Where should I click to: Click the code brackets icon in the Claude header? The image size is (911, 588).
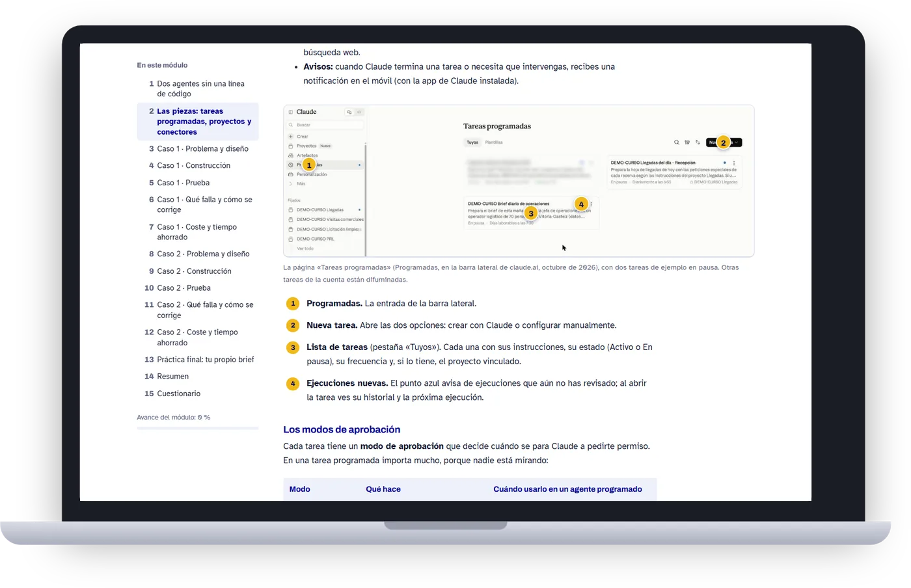tap(359, 112)
